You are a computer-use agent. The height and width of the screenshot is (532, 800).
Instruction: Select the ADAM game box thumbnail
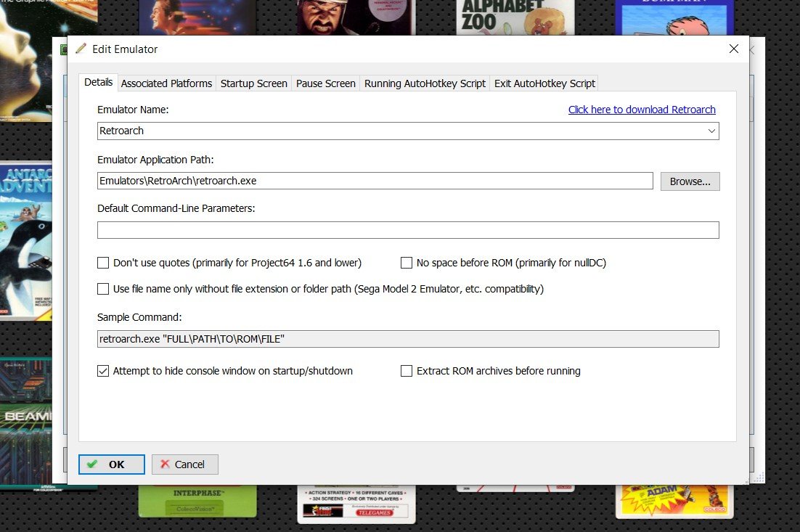pyautogui.click(x=674, y=502)
